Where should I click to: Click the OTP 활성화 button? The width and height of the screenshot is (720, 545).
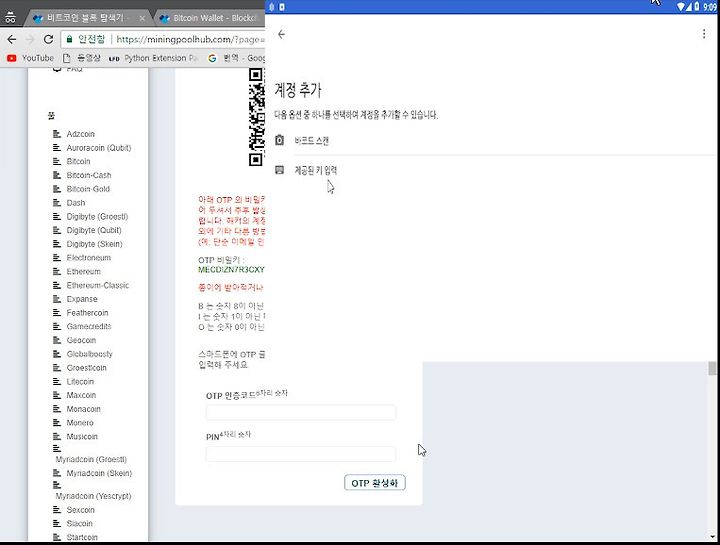[x=375, y=483]
